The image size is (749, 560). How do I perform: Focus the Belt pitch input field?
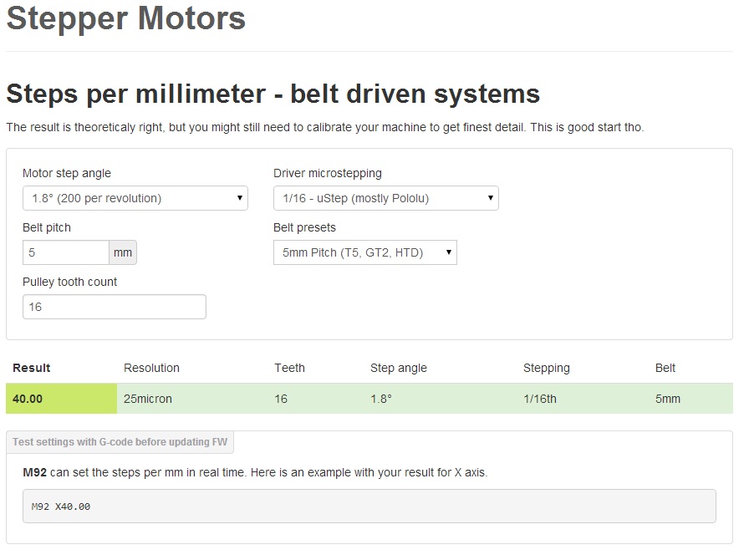66,252
